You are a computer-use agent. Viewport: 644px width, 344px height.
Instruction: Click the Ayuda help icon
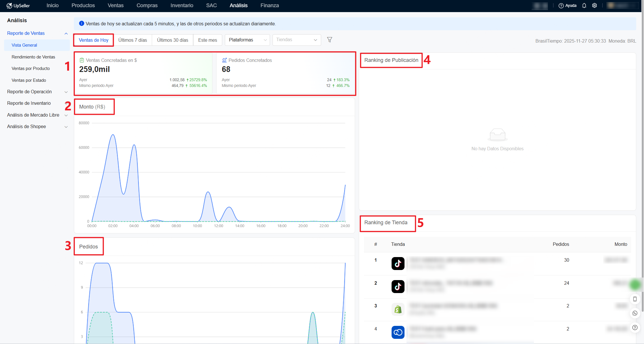point(561,5)
